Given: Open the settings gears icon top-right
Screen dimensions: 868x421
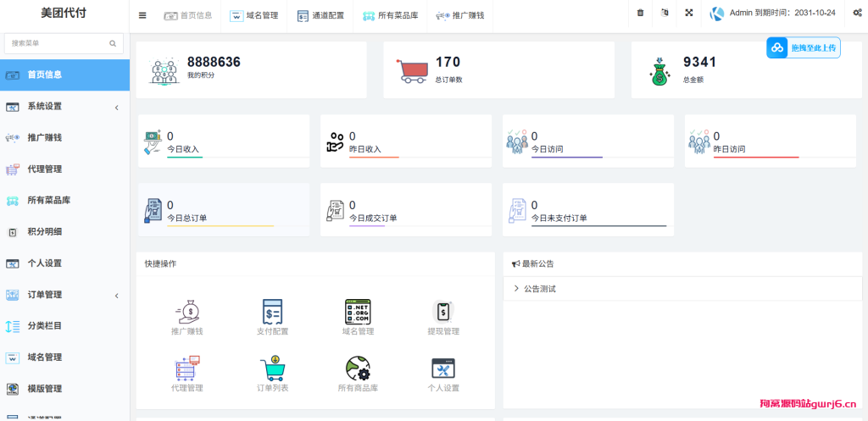Looking at the screenshot, I should click(x=856, y=13).
